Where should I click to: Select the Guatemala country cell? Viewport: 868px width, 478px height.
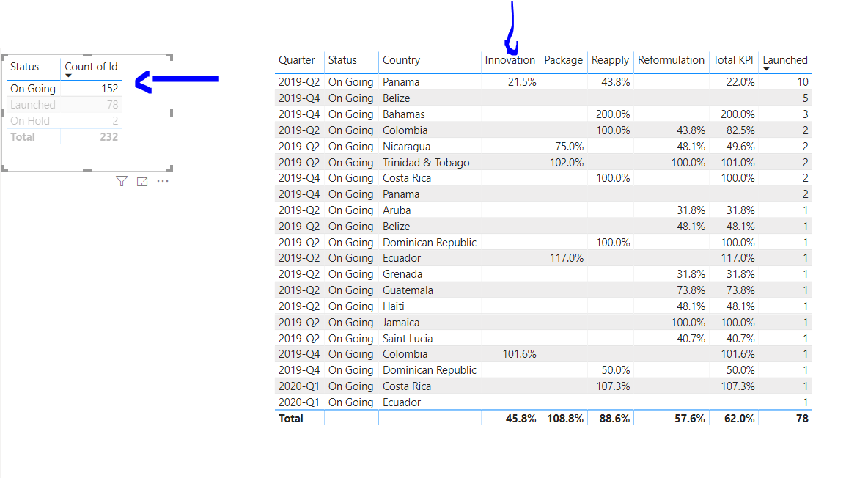tap(408, 290)
